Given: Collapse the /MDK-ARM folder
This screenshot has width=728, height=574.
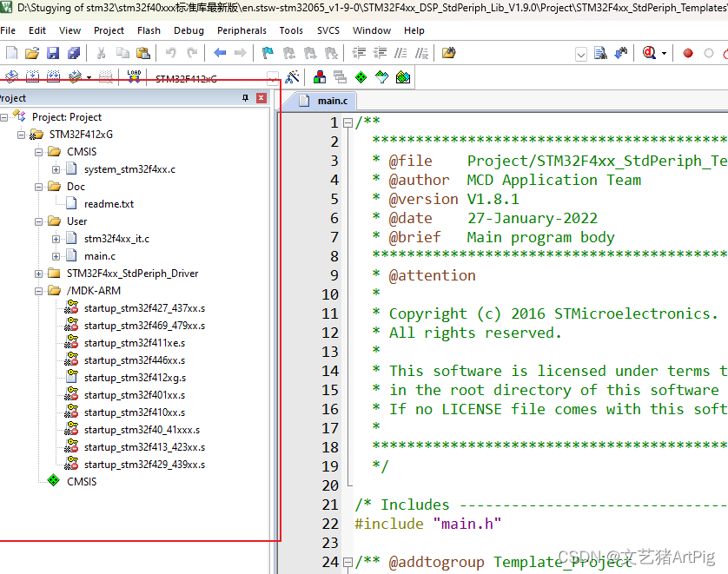Looking at the screenshot, I should pyautogui.click(x=38, y=292).
